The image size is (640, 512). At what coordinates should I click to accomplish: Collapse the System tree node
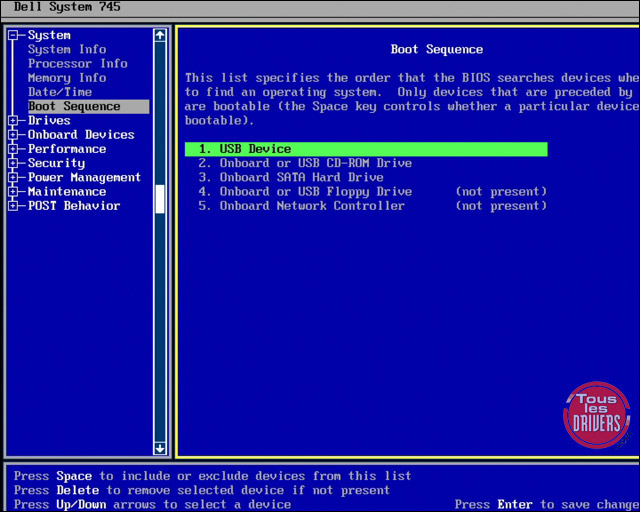click(x=13, y=35)
